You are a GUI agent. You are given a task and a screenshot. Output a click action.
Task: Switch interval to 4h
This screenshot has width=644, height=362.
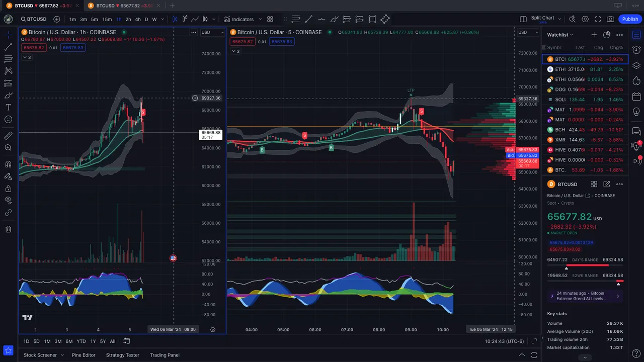tap(138, 19)
